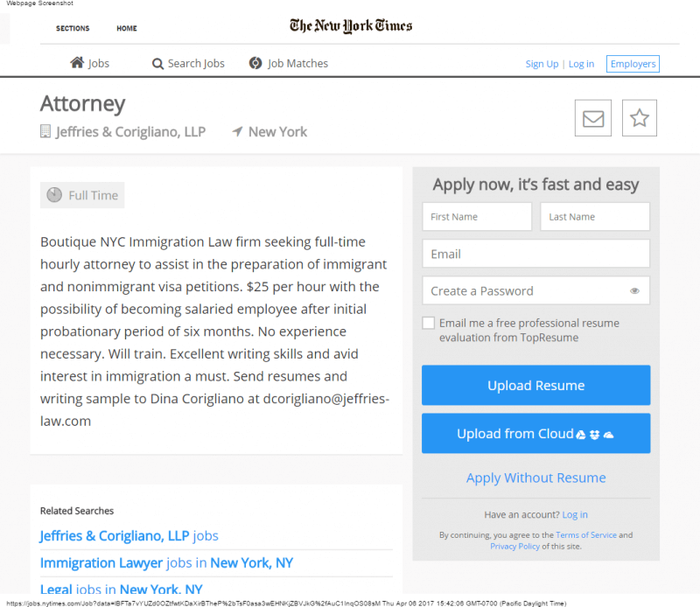Click the envelope email-job icon

[x=593, y=118]
